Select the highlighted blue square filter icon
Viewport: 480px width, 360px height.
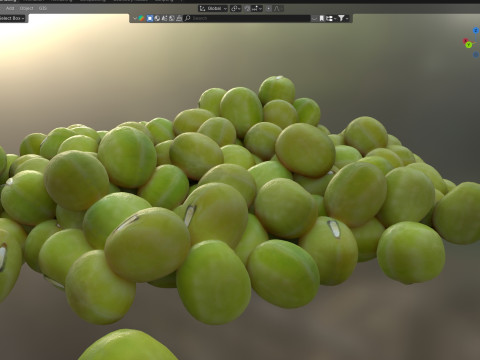150,18
